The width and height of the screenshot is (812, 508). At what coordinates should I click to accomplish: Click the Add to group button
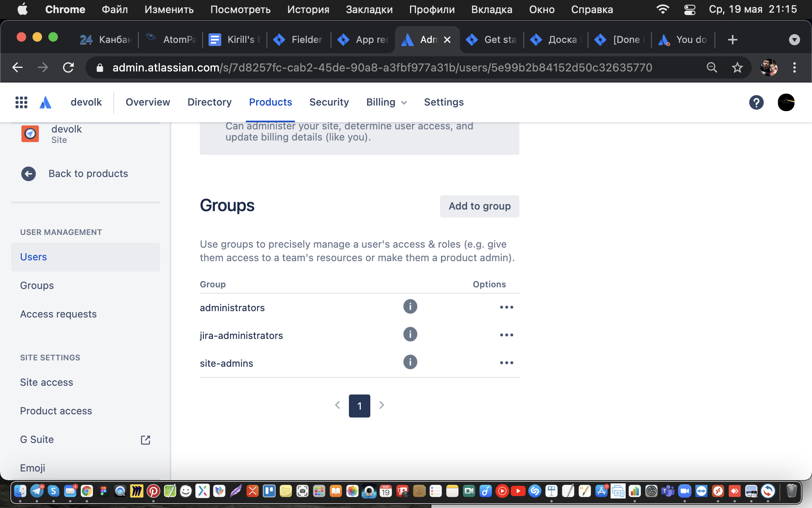pos(479,206)
